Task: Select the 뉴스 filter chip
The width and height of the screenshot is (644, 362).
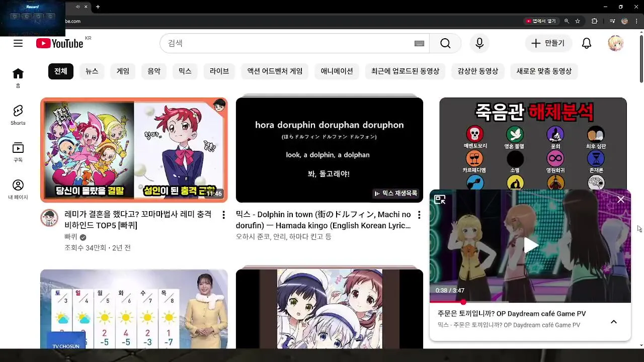Action: tap(92, 71)
